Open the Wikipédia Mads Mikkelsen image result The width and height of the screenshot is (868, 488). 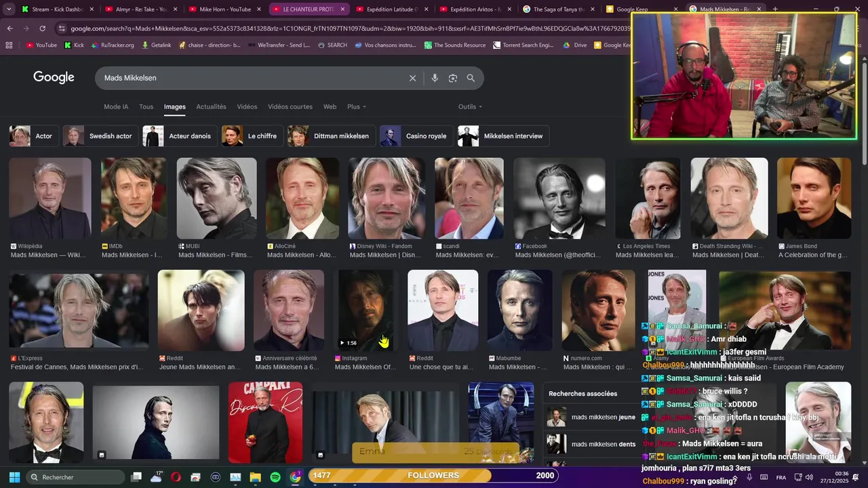[x=50, y=199]
